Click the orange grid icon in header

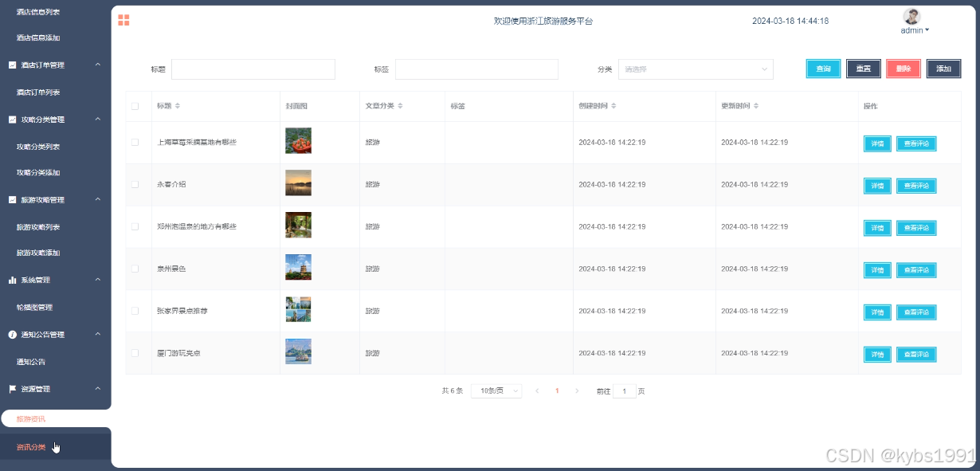123,20
